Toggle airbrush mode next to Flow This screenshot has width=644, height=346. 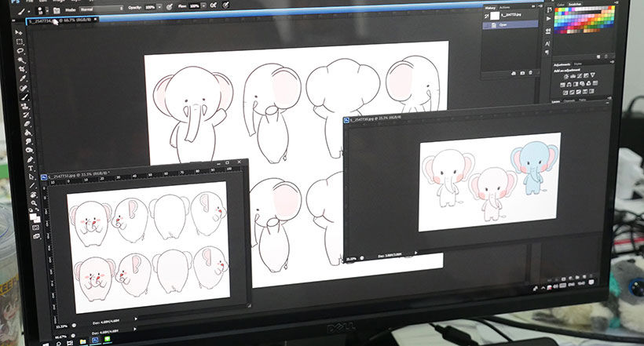pyautogui.click(x=211, y=5)
